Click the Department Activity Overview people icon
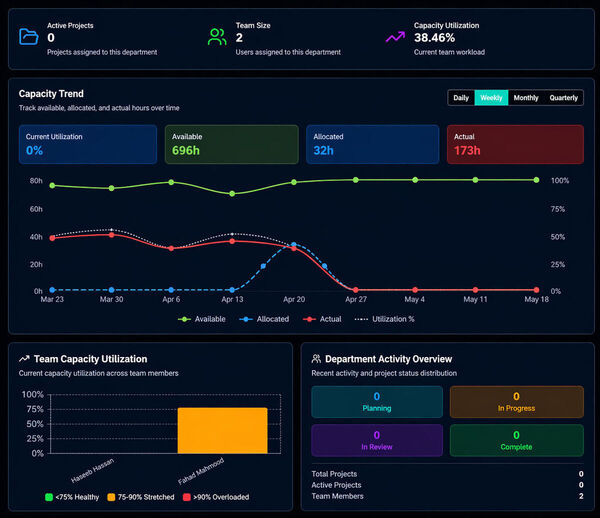This screenshot has width=600, height=518. (x=316, y=359)
